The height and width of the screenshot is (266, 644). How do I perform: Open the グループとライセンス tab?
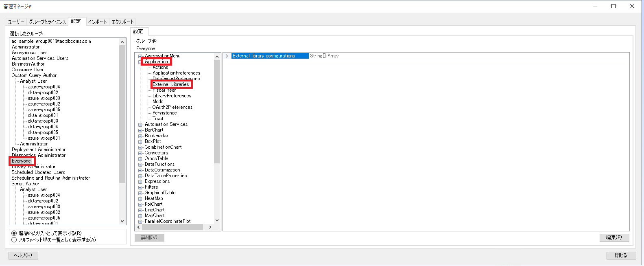click(x=47, y=22)
